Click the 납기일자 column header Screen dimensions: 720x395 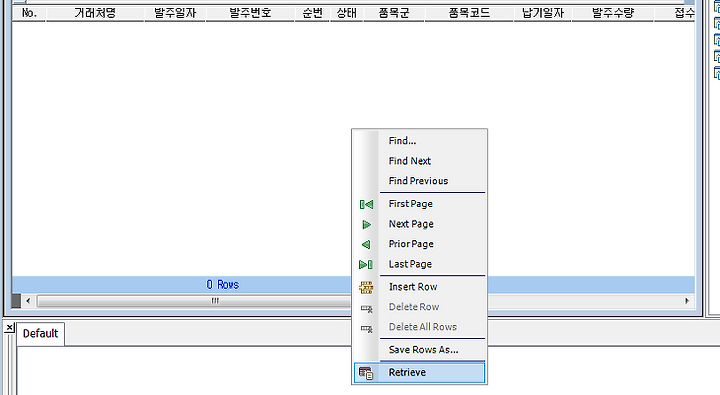543,13
